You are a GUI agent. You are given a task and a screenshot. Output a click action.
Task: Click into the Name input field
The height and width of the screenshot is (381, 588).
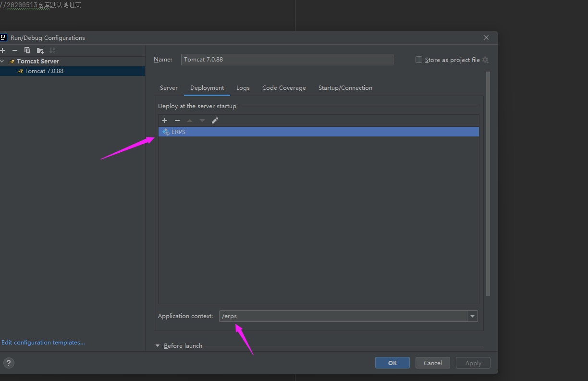coord(287,60)
